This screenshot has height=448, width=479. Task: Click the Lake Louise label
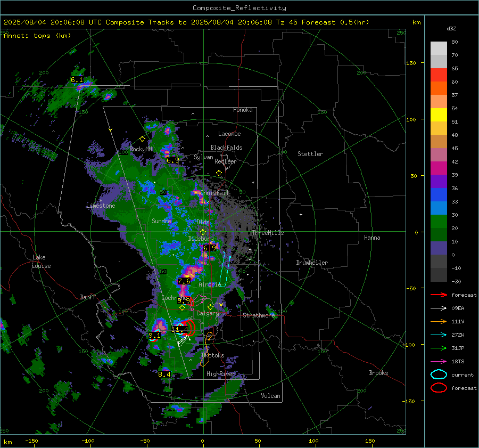click(x=41, y=262)
